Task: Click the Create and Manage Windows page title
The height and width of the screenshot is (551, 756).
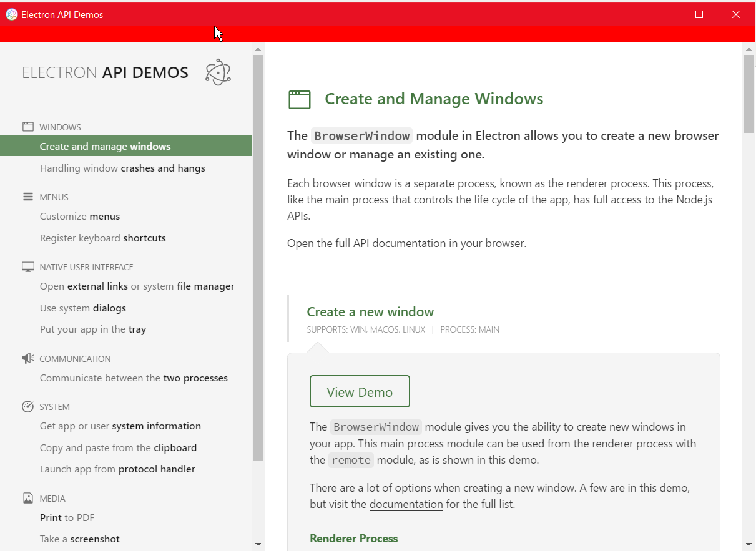Action: pyautogui.click(x=434, y=99)
